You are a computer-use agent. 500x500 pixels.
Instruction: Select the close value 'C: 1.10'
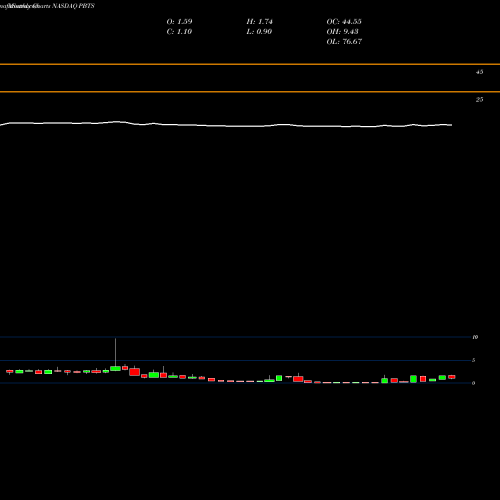coord(179,31)
